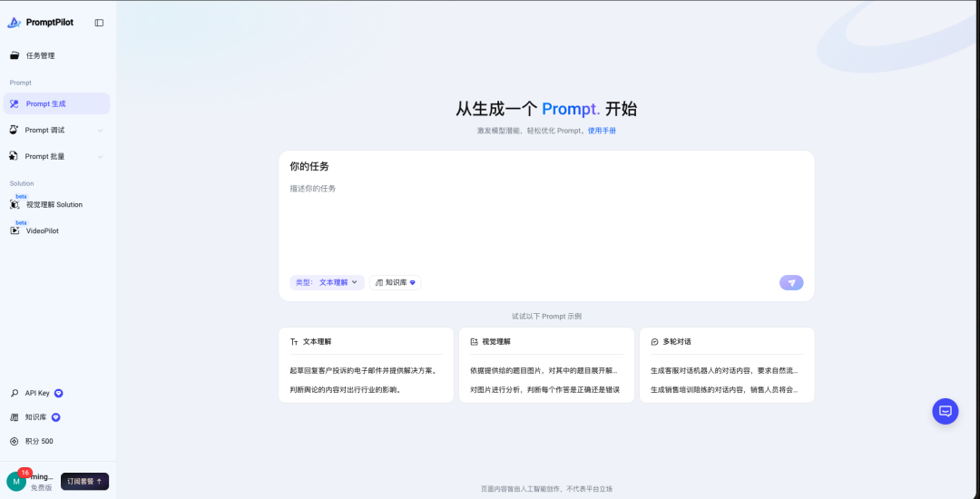Click the 知识库 library icon in sidebar
This screenshot has width=980, height=499.
15,417
